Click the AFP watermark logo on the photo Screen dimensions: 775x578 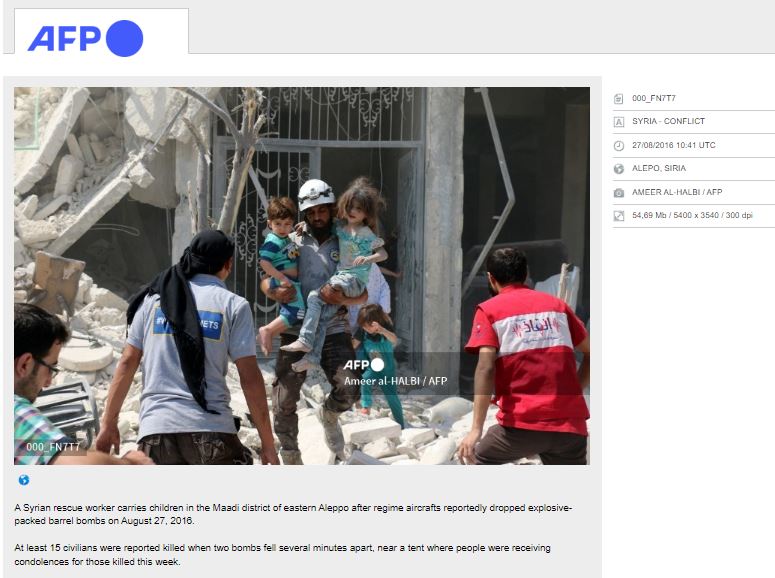point(364,365)
